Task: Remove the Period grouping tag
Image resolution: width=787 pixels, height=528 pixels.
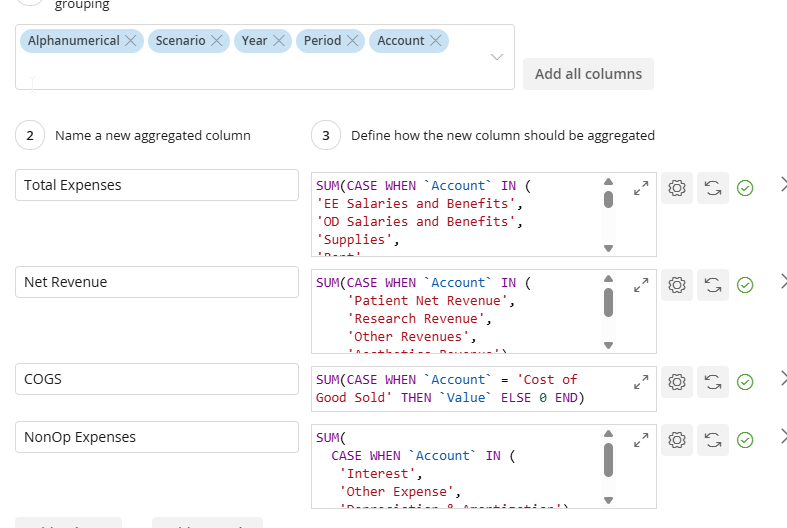Action: (x=351, y=41)
